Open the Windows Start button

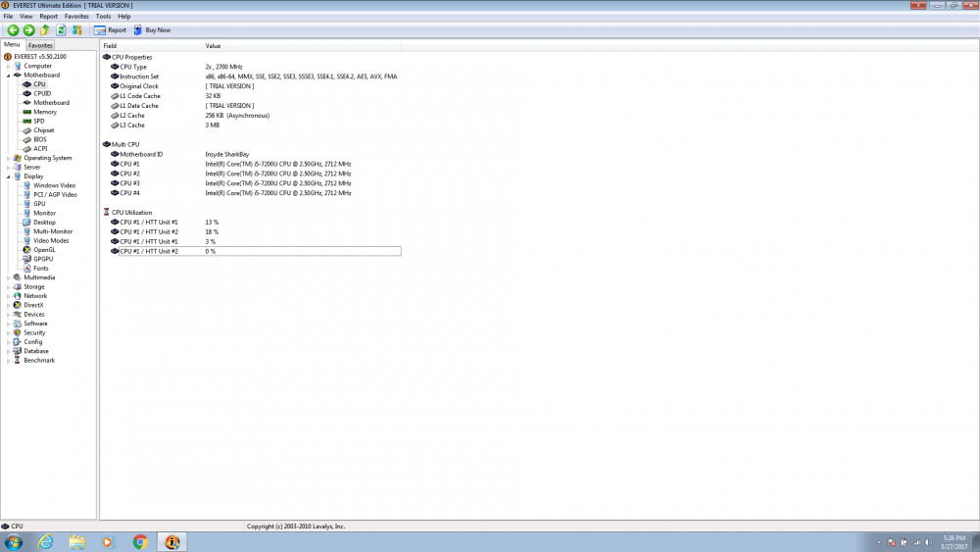point(13,542)
